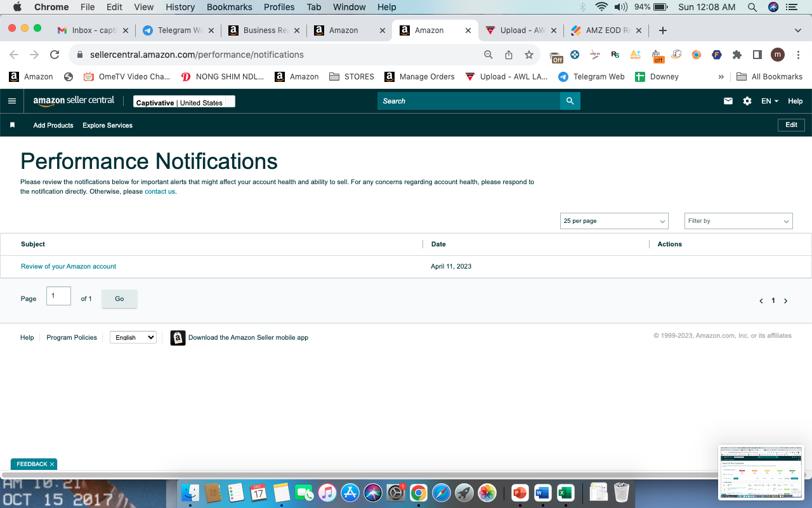Bookmark this page with the star icon

point(529,55)
